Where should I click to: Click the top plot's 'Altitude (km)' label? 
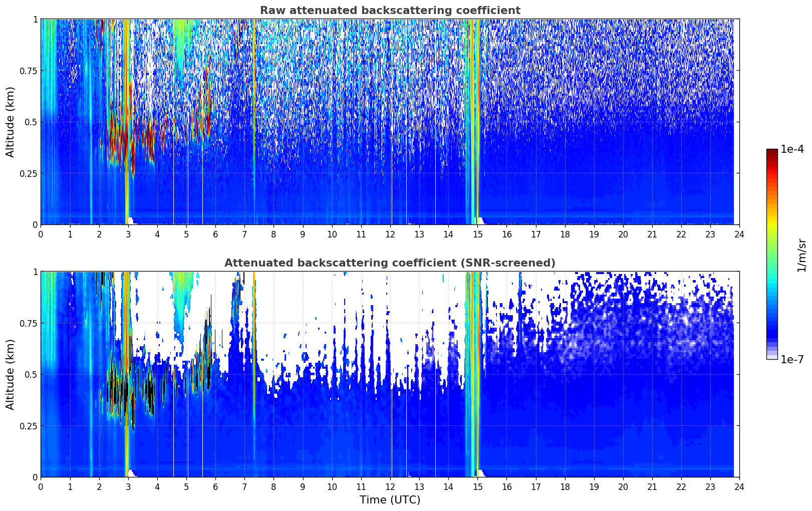(11, 122)
